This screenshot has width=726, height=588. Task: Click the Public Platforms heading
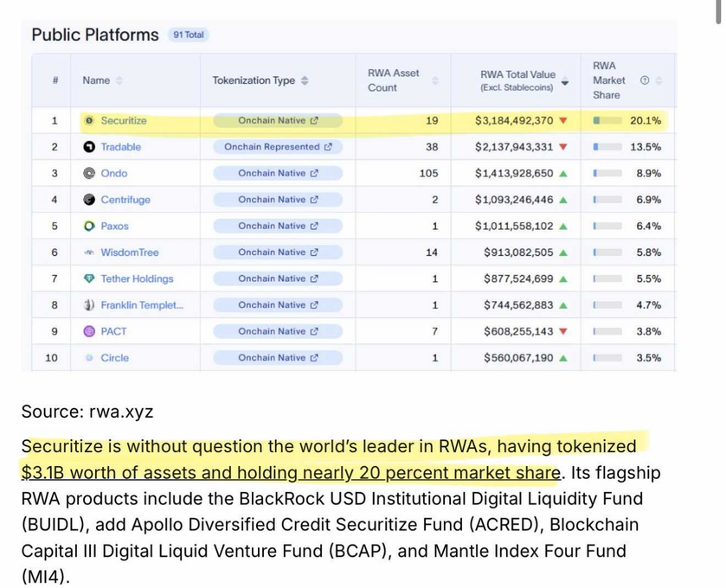point(95,35)
